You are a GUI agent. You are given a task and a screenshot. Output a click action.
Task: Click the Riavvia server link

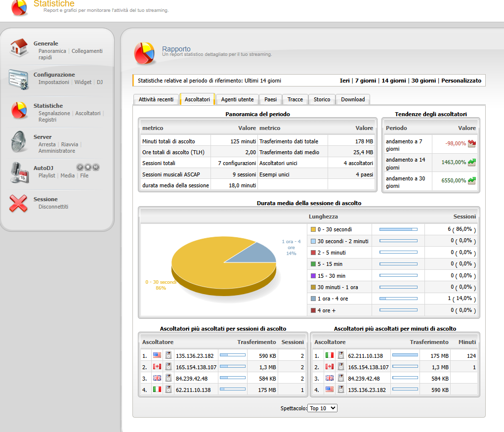(x=70, y=144)
